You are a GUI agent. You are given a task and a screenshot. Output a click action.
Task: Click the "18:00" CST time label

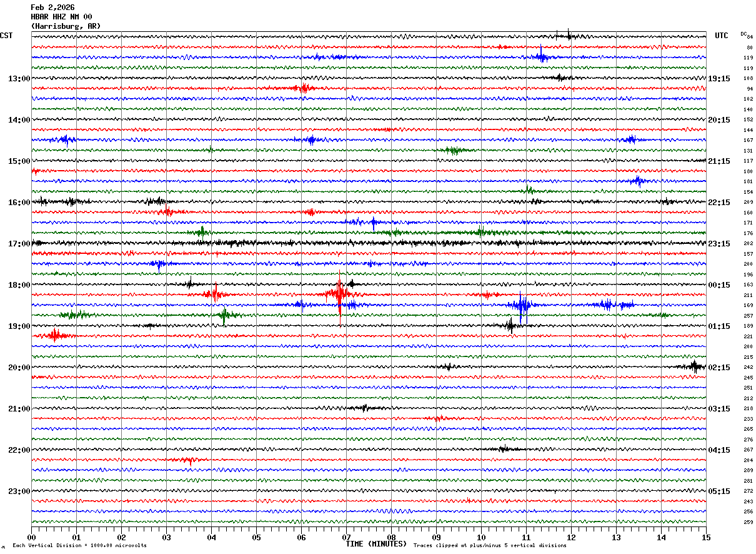tap(19, 285)
